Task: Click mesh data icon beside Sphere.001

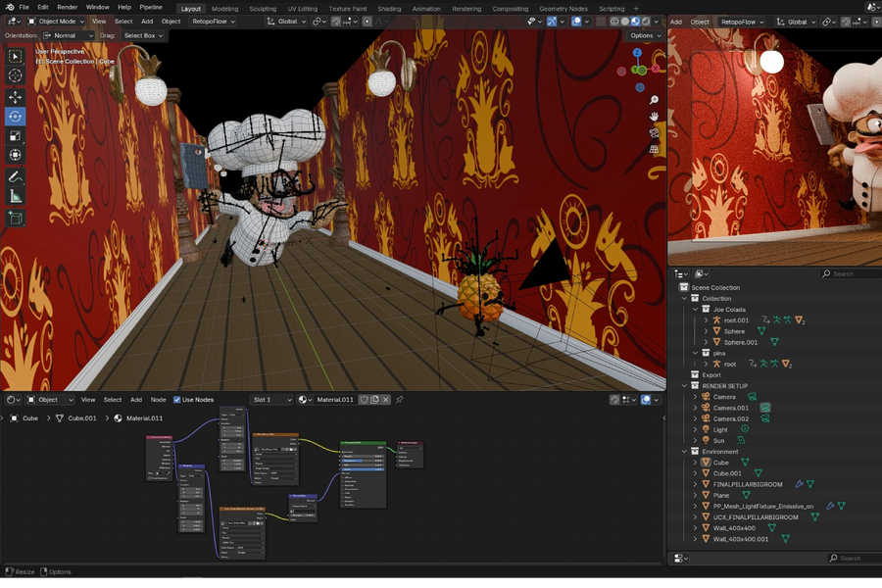Action: pyautogui.click(x=774, y=342)
